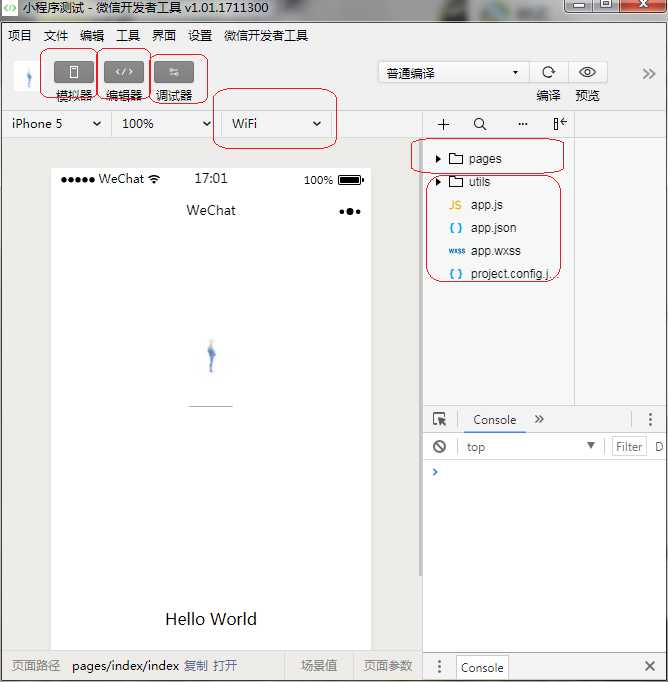This screenshot has height=682, width=668.
Task: Open the console drawer vertical dots menu
Action: pyautogui.click(x=439, y=666)
